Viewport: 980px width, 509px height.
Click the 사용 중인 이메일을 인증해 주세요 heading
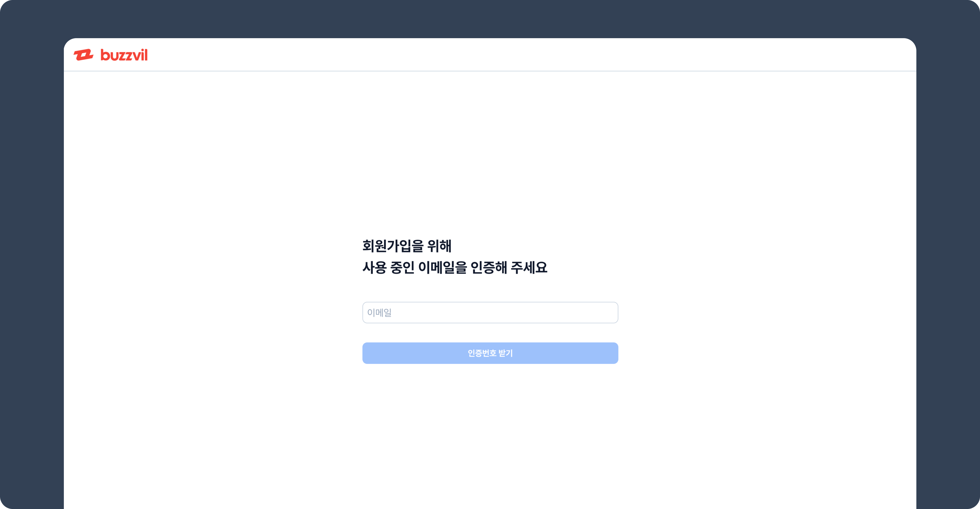pyautogui.click(x=455, y=267)
